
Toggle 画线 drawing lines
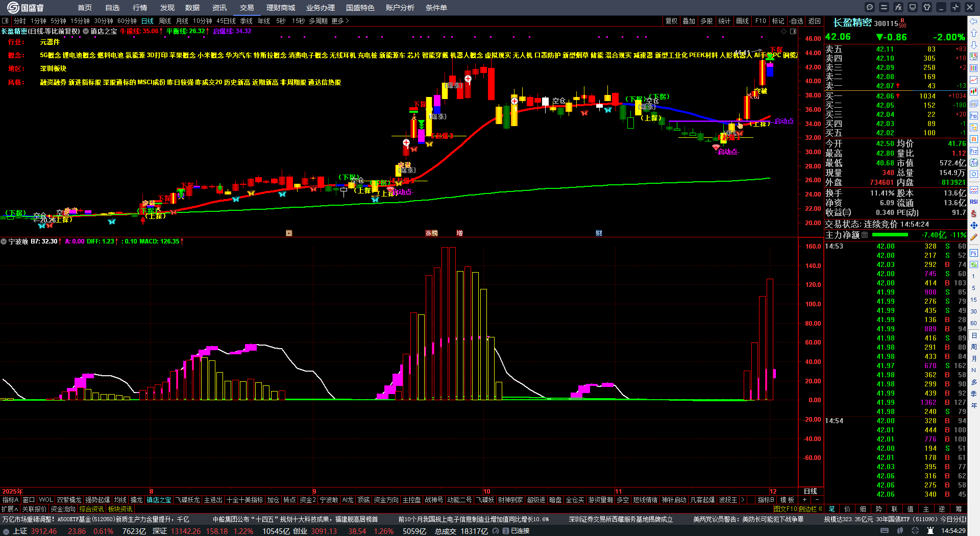(x=742, y=21)
